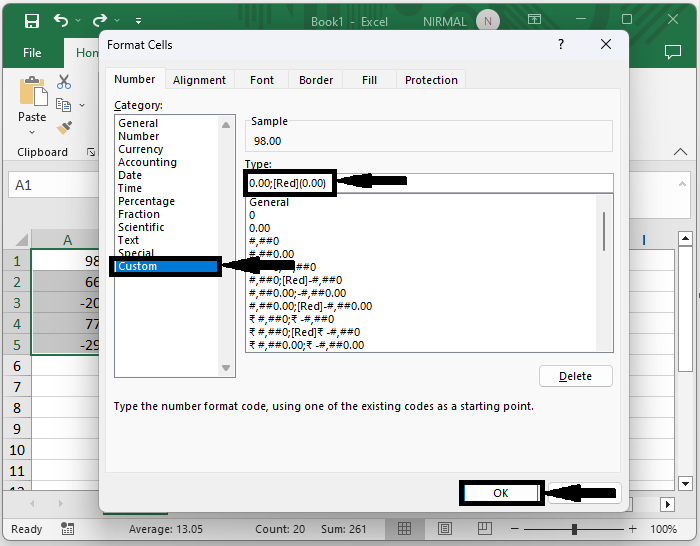Click the zoom in plus button

[632, 529]
